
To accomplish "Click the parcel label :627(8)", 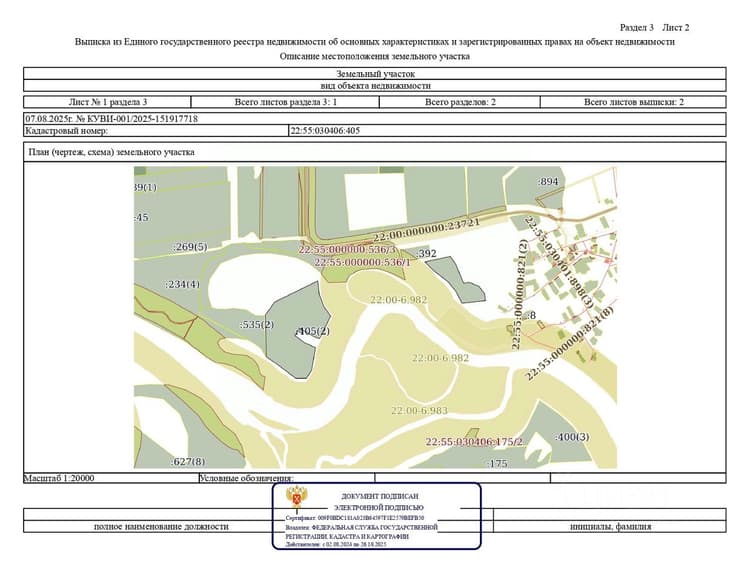I will 188,462.
